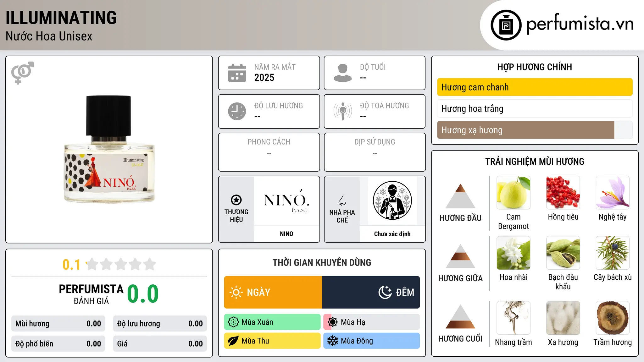The height and width of the screenshot is (362, 644).
Task: Click the HƯƠNG GIỮA pyramid icon
Action: coord(460,256)
